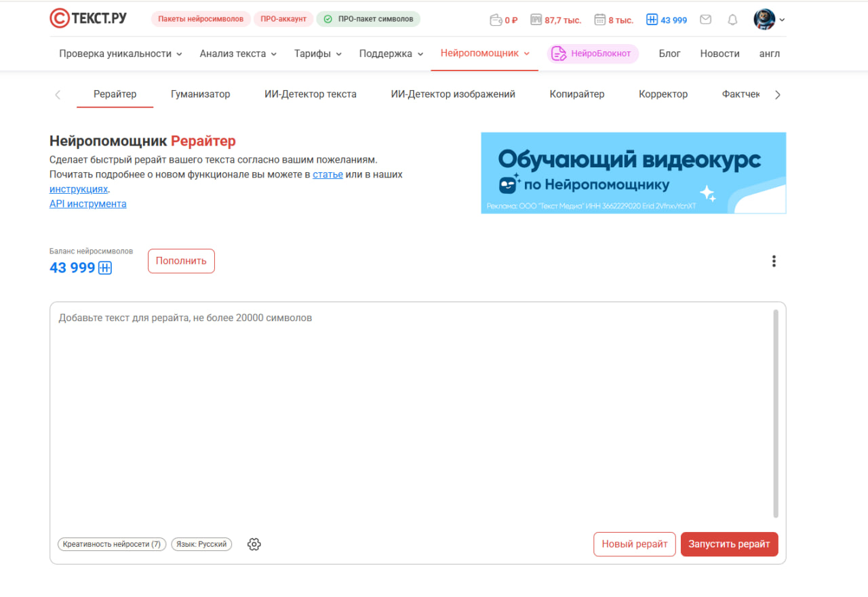Switch to ИИ-Детектор изображений tab
Screen dimensions: 868x597
click(x=453, y=94)
